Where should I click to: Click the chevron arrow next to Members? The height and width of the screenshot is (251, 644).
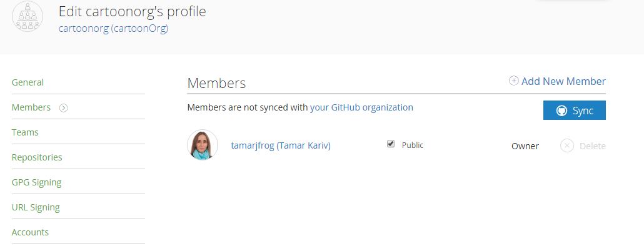click(x=64, y=108)
